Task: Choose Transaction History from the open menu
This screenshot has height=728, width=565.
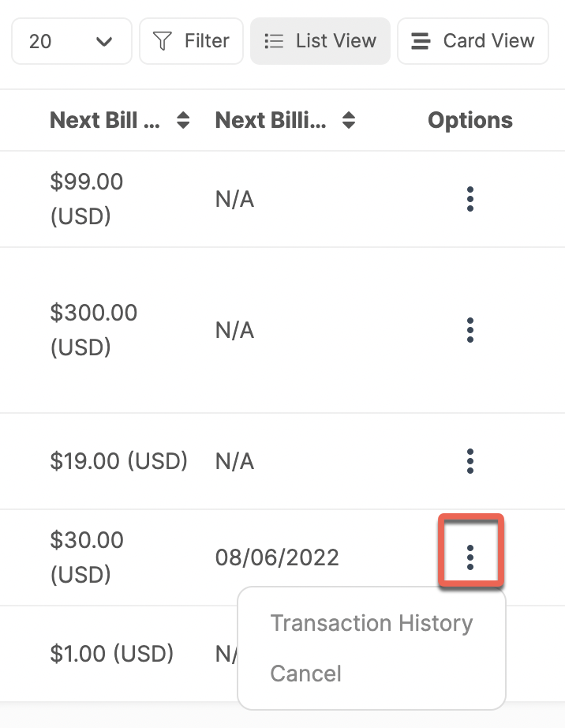Action: 371,623
